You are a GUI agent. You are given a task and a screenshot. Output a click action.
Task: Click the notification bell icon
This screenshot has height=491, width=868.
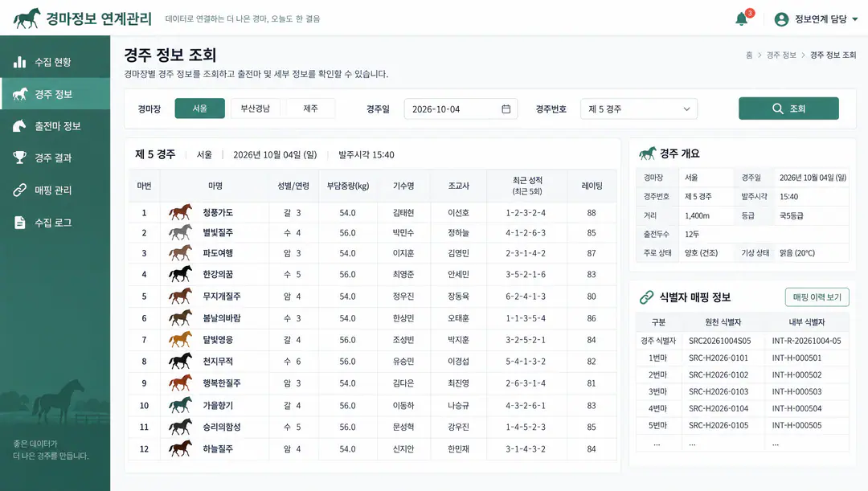click(741, 18)
